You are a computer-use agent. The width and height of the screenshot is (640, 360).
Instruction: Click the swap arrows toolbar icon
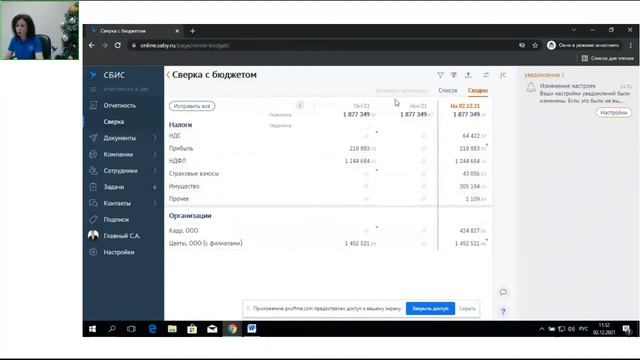[x=486, y=75]
